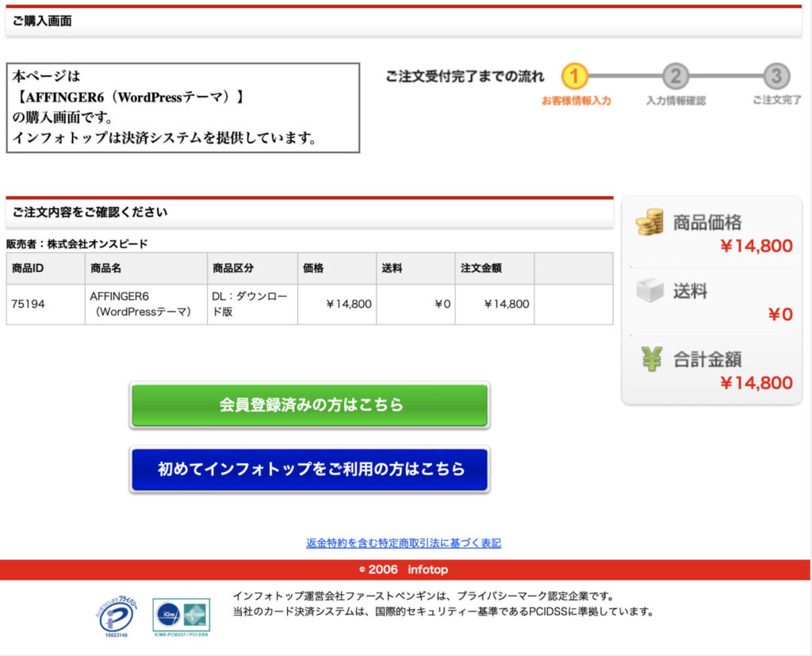Select step 1 circle お客様情報入力
The width and height of the screenshot is (812, 656).
pyautogui.click(x=574, y=77)
